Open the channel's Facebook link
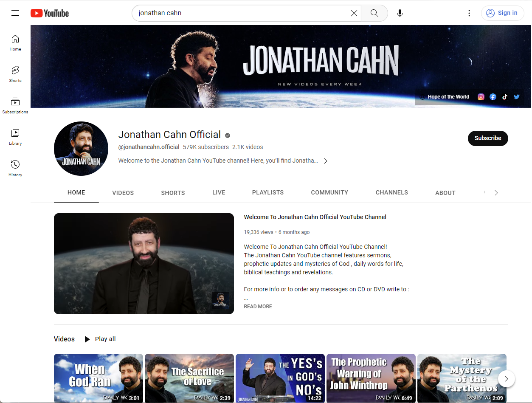Image resolution: width=532 pixels, height=403 pixels. [x=493, y=97]
